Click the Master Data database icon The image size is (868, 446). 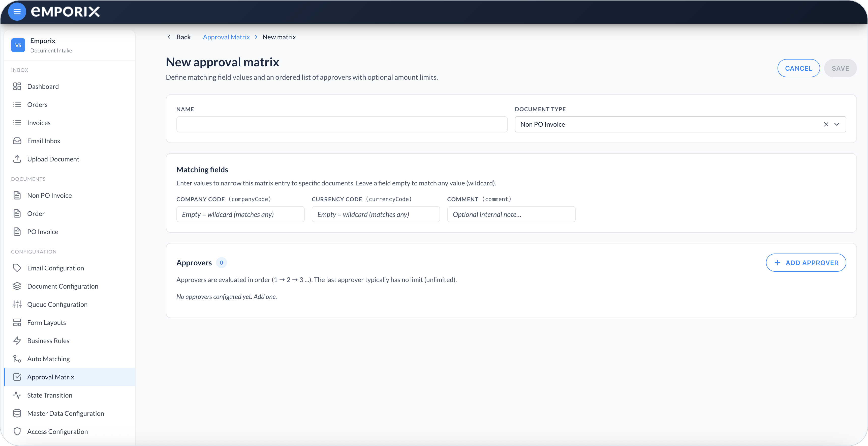point(17,413)
